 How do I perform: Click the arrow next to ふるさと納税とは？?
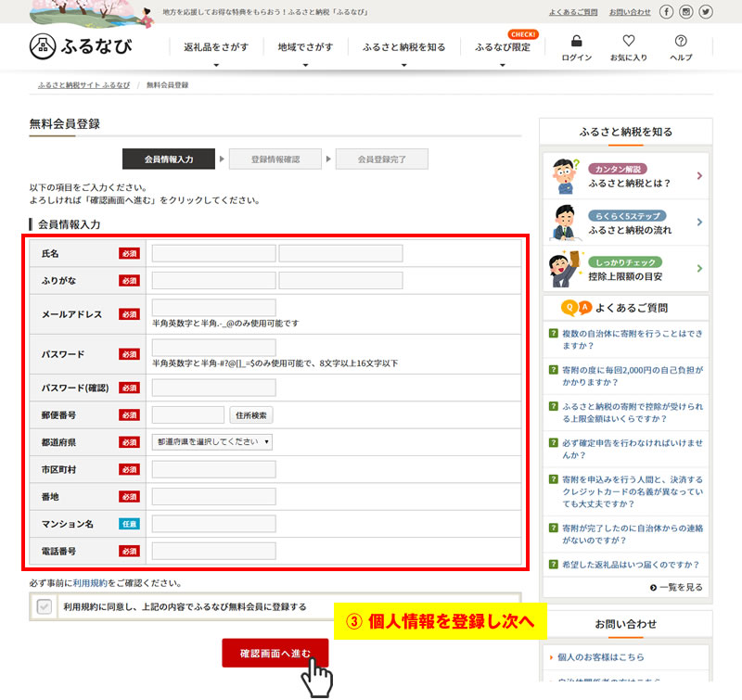(699, 176)
